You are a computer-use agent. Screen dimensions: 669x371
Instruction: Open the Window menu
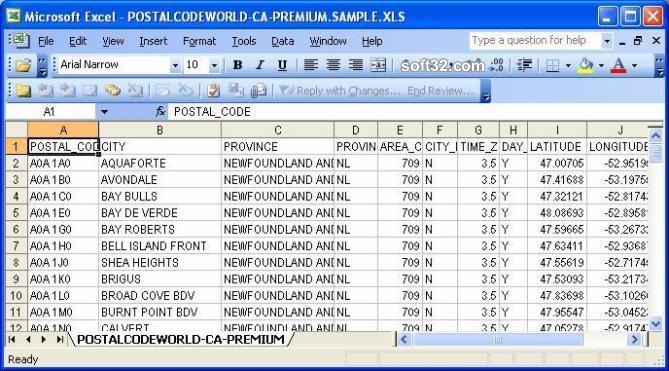tap(328, 41)
